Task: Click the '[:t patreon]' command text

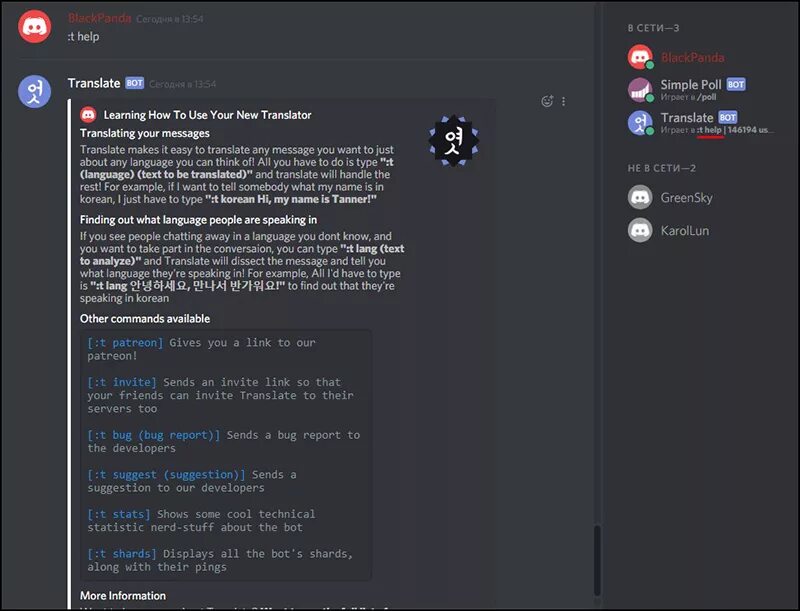Action: pyautogui.click(x=125, y=343)
